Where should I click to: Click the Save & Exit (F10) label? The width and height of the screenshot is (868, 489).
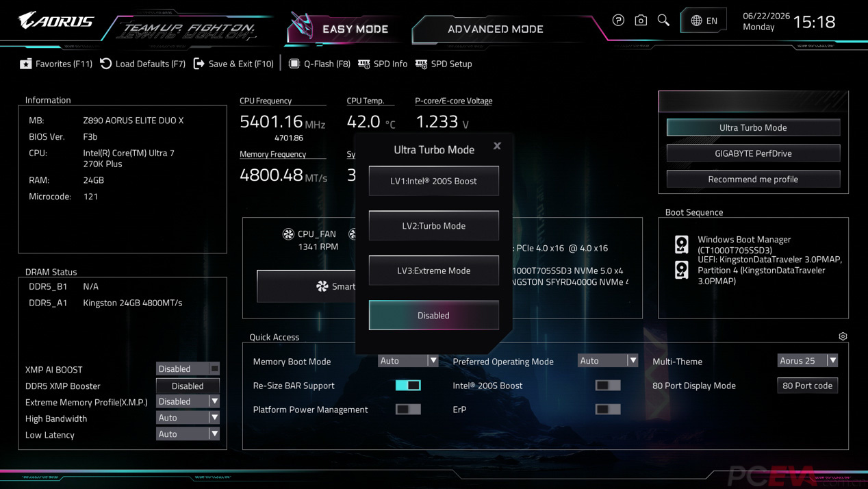[241, 64]
